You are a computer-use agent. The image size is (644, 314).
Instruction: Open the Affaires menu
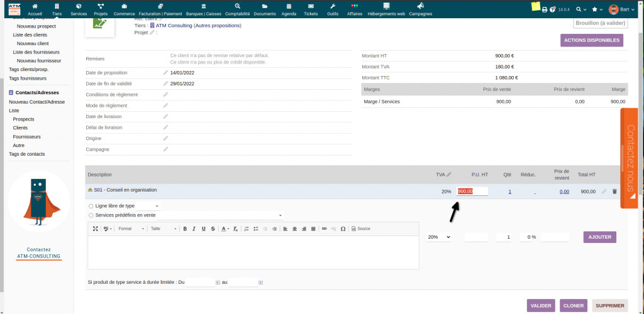tap(355, 9)
